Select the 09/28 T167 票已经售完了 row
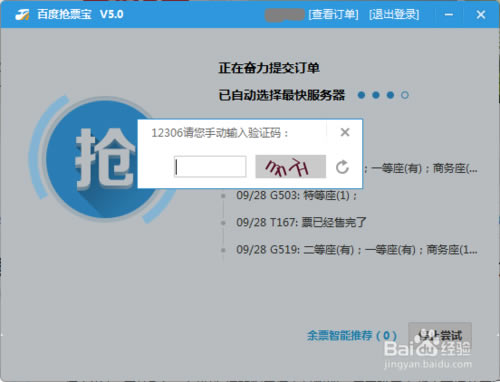Screen dimensions: 500x382 click(x=301, y=222)
